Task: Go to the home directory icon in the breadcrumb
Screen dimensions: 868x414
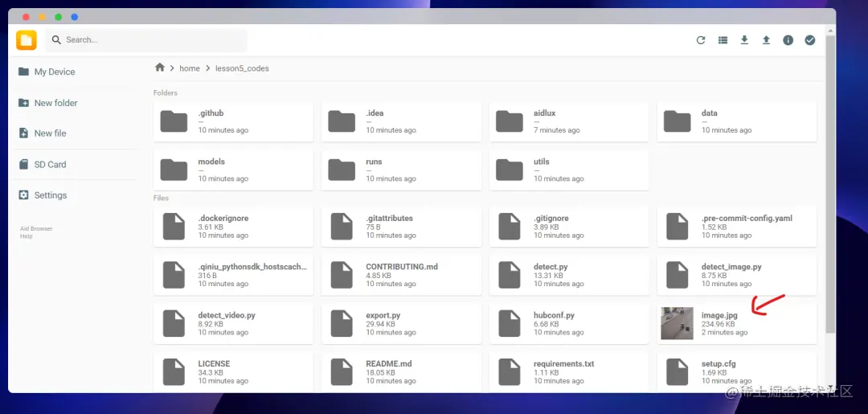Action: coord(160,68)
